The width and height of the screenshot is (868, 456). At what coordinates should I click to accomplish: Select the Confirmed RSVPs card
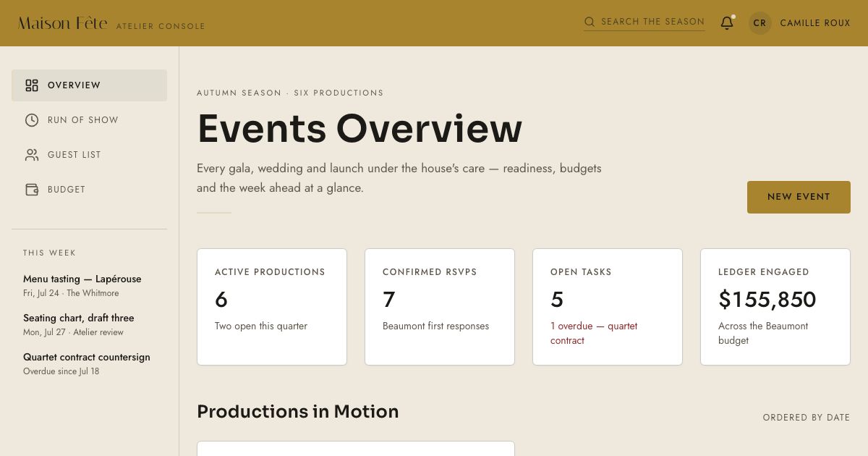click(x=440, y=307)
